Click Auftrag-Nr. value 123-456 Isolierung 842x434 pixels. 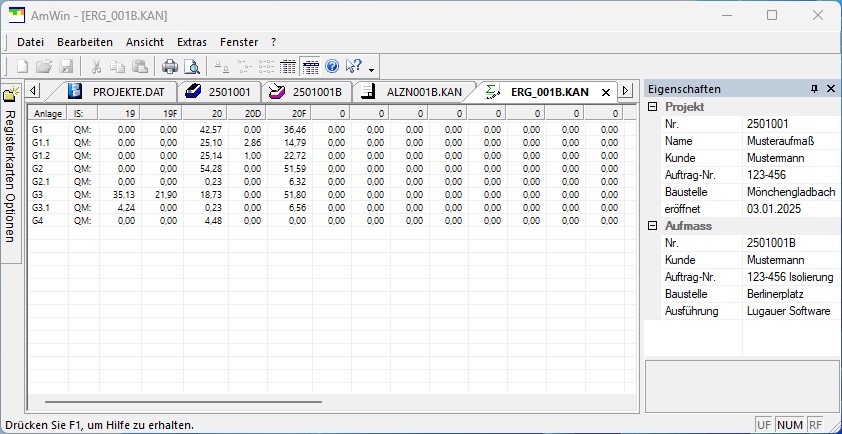[x=790, y=277]
